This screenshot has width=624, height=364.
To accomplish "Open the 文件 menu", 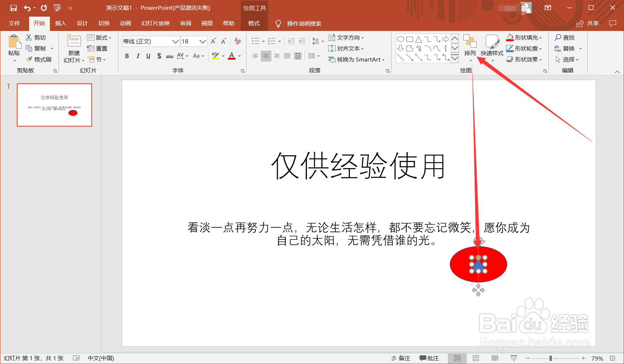I will tap(14, 23).
